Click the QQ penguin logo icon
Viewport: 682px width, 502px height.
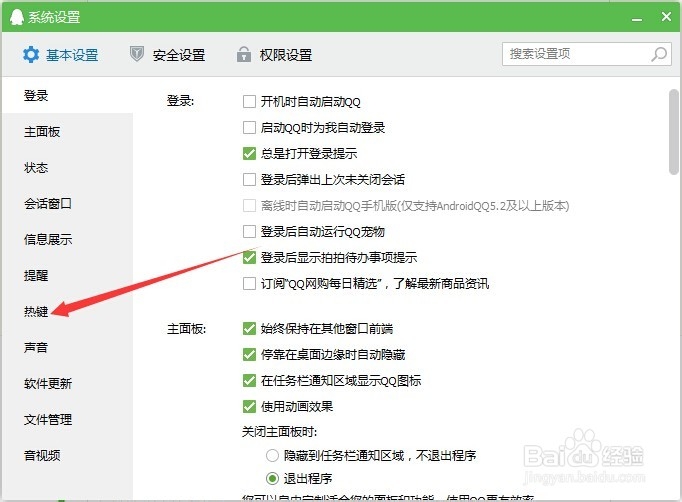click(16, 17)
